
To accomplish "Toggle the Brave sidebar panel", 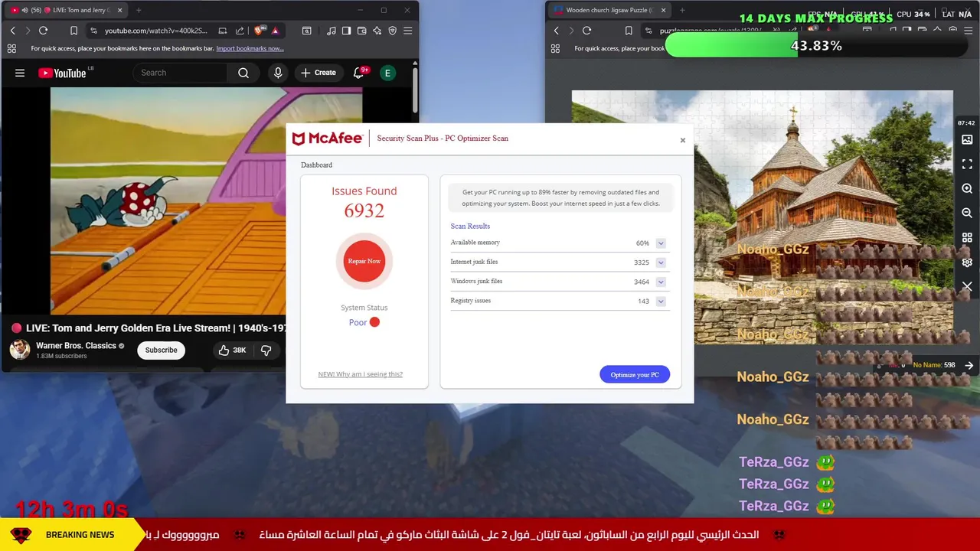I will coord(346,31).
